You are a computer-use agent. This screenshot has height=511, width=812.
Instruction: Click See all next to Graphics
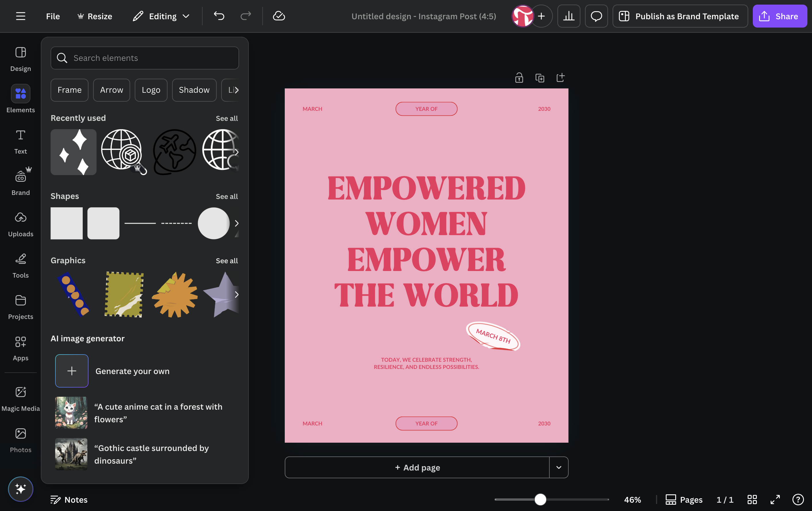point(227,261)
